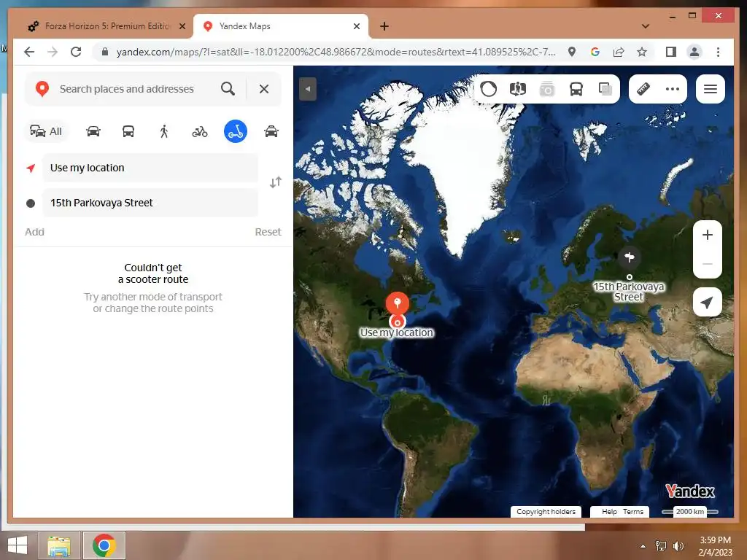Swap start and destination points
This screenshot has width=747, height=560.
pyautogui.click(x=276, y=182)
